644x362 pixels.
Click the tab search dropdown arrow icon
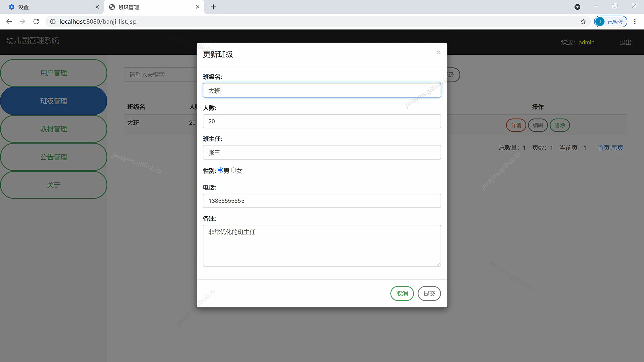577,7
